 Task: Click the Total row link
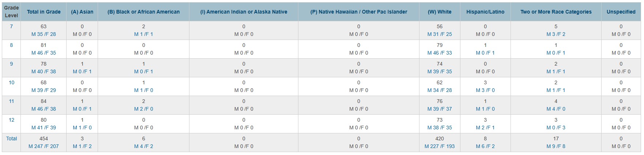11,139
